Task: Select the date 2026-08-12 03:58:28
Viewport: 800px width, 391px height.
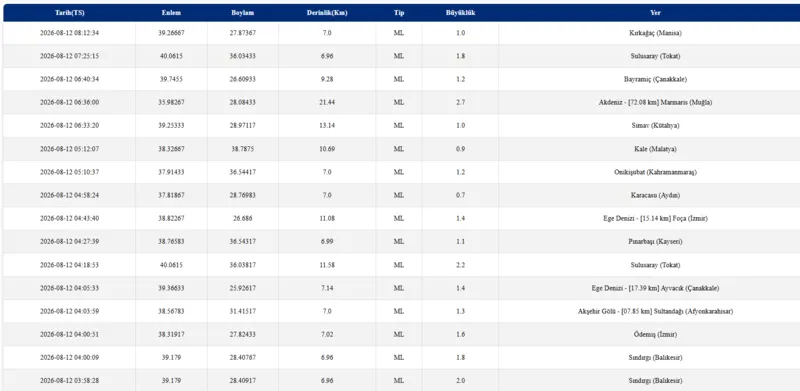Action: point(69,381)
